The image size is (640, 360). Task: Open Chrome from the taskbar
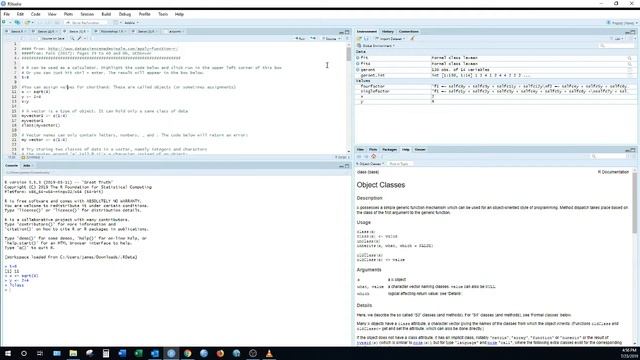(187, 353)
